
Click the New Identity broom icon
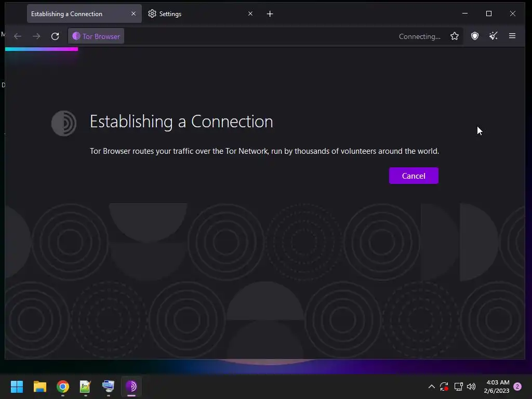click(494, 36)
